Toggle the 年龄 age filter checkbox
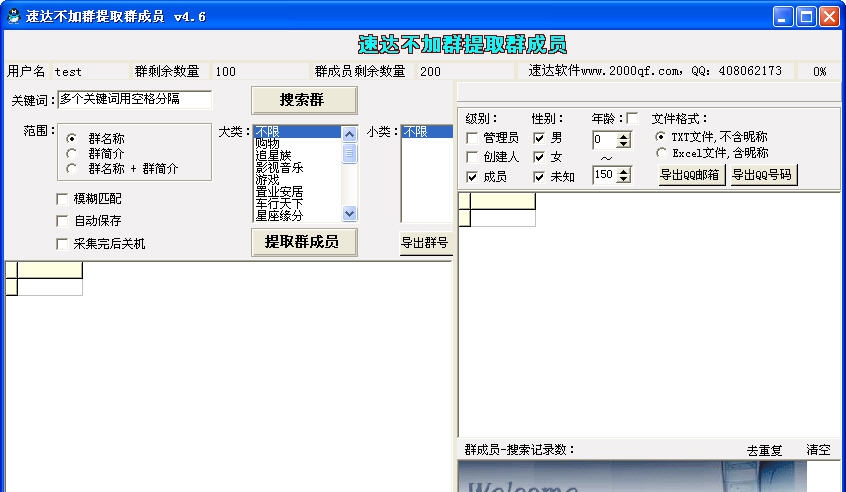This screenshot has width=846, height=492. [x=632, y=118]
